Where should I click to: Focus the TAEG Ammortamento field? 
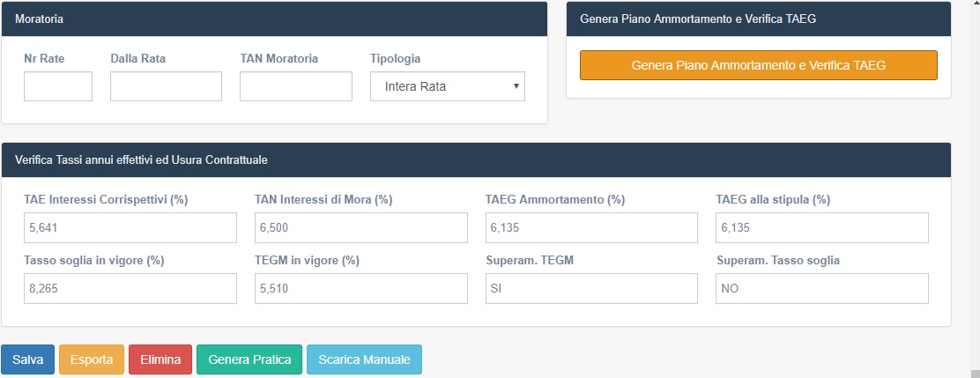click(x=591, y=228)
